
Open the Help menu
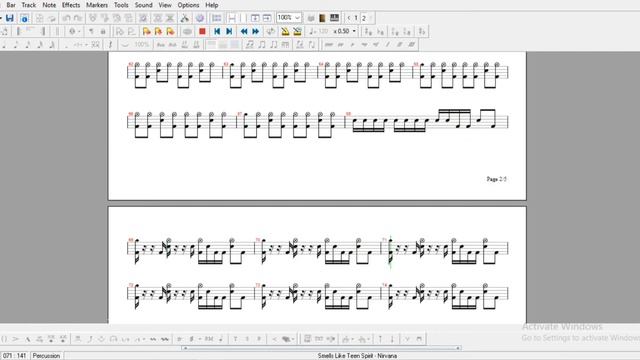211,5
